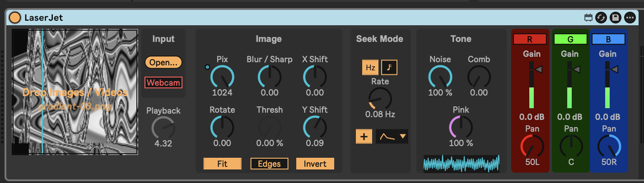Select the blue B channel label
The width and height of the screenshot is (644, 183).
608,39
